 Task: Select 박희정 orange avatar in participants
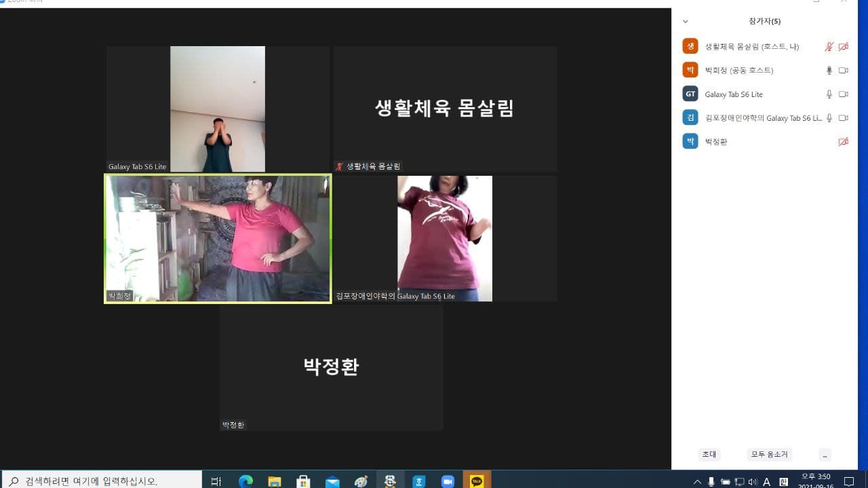690,70
